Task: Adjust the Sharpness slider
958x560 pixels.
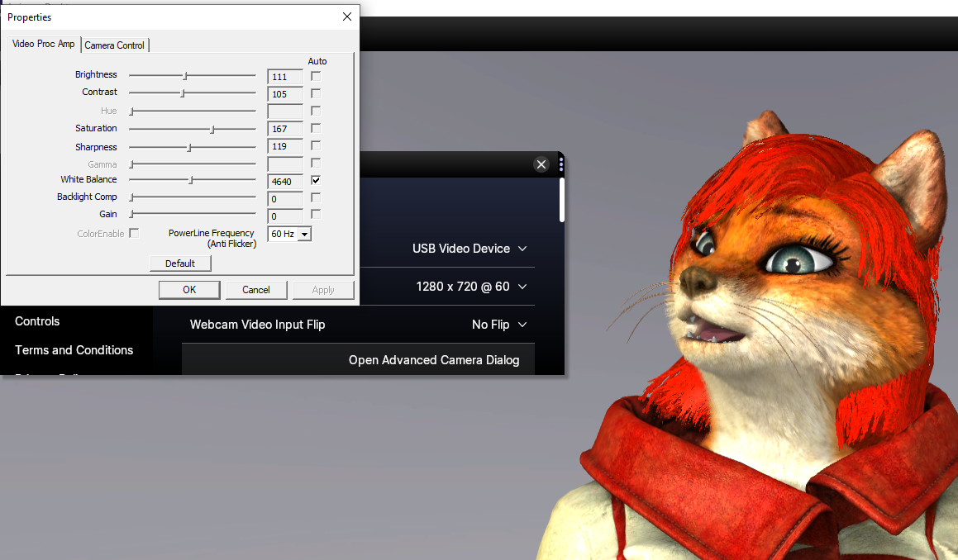Action: [193, 147]
